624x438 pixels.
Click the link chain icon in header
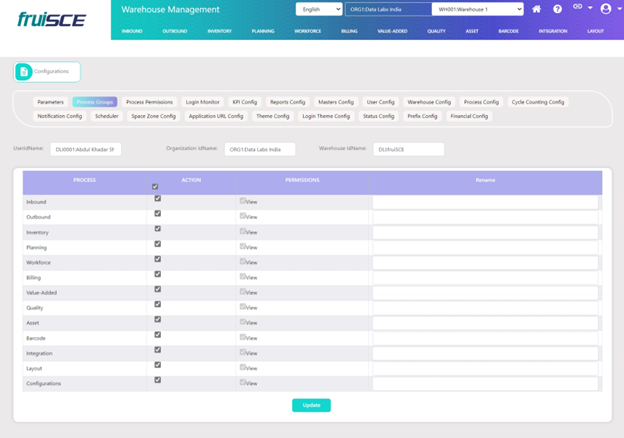[x=578, y=8]
